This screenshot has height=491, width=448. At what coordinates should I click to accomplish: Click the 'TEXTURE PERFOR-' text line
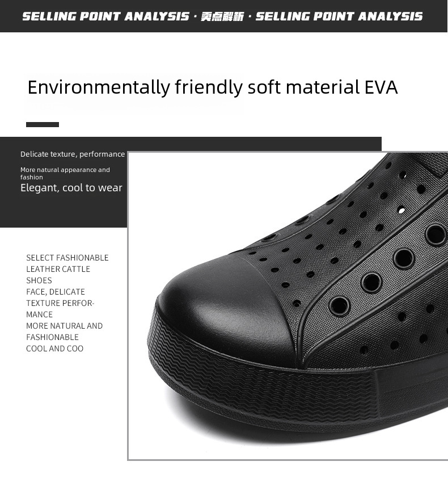[x=60, y=303]
